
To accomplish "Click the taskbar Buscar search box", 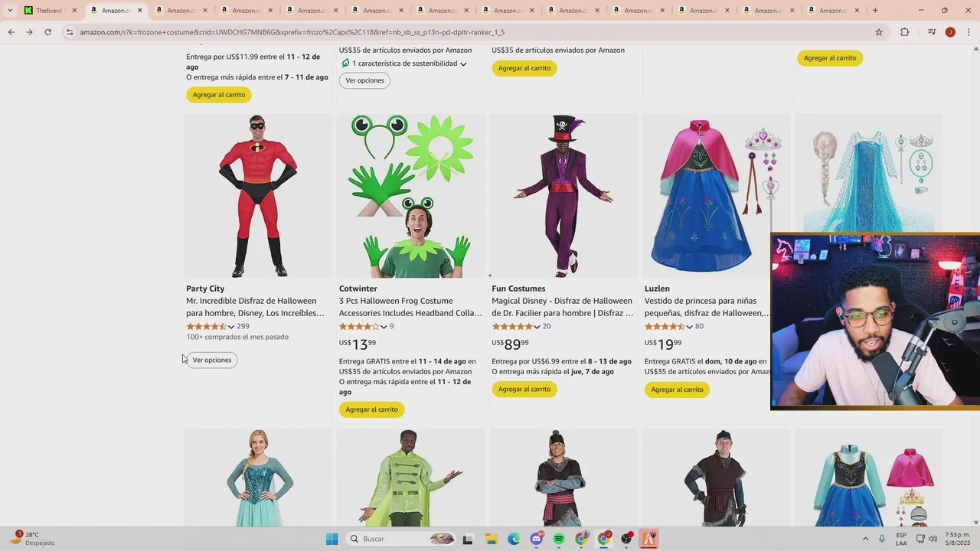I will pos(402,539).
